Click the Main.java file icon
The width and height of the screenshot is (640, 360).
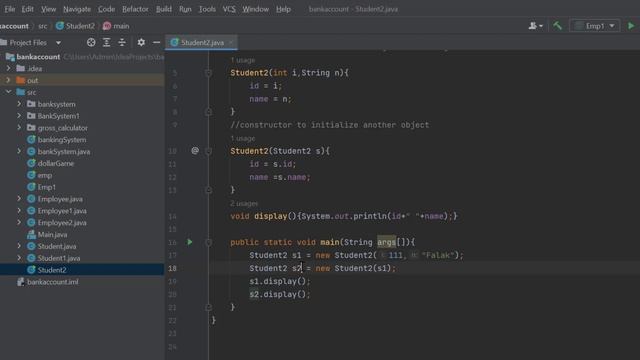tap(31, 234)
